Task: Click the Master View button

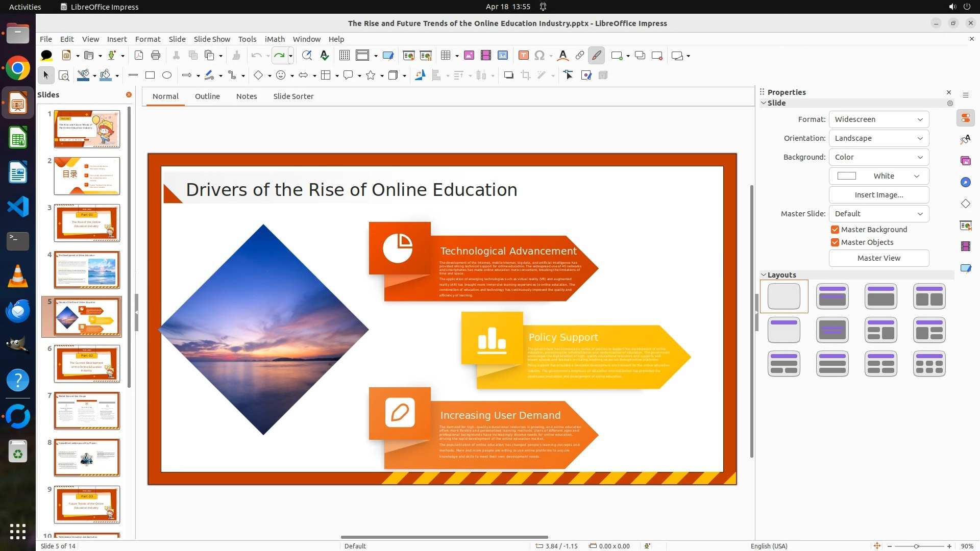Action: point(878,258)
